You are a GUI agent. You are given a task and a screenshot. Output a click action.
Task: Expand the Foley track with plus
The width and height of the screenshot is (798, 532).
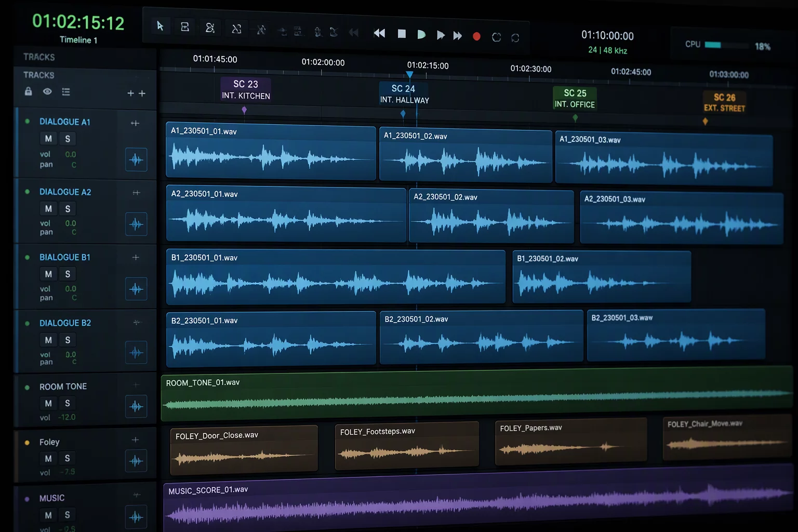pyautogui.click(x=135, y=440)
